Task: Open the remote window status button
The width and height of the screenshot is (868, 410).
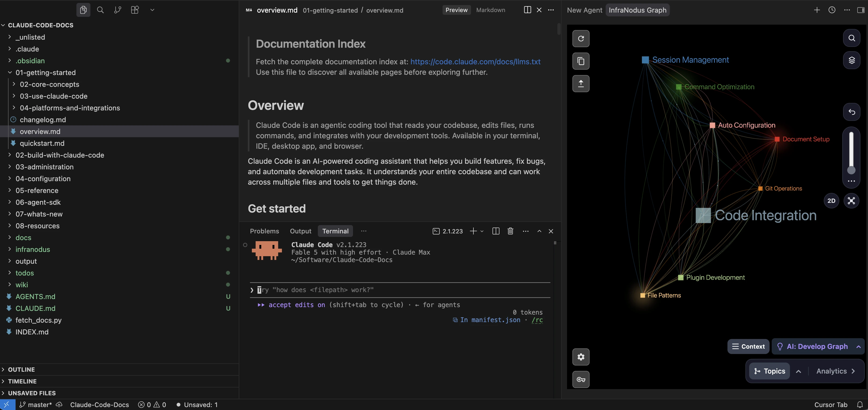Action: click(8, 405)
